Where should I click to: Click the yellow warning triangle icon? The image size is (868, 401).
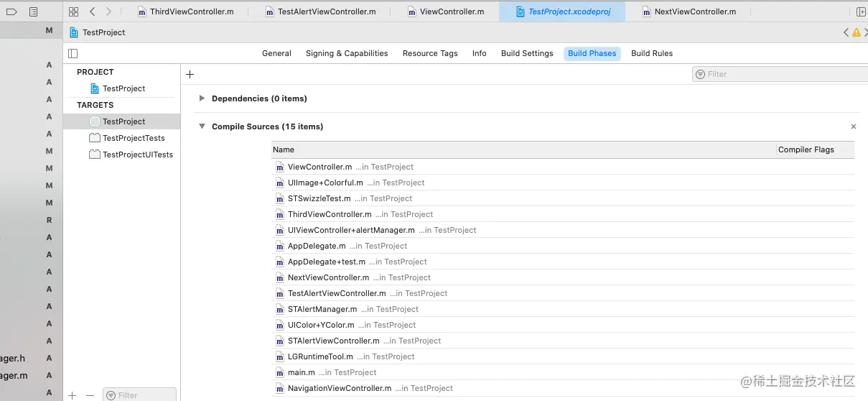click(x=856, y=32)
